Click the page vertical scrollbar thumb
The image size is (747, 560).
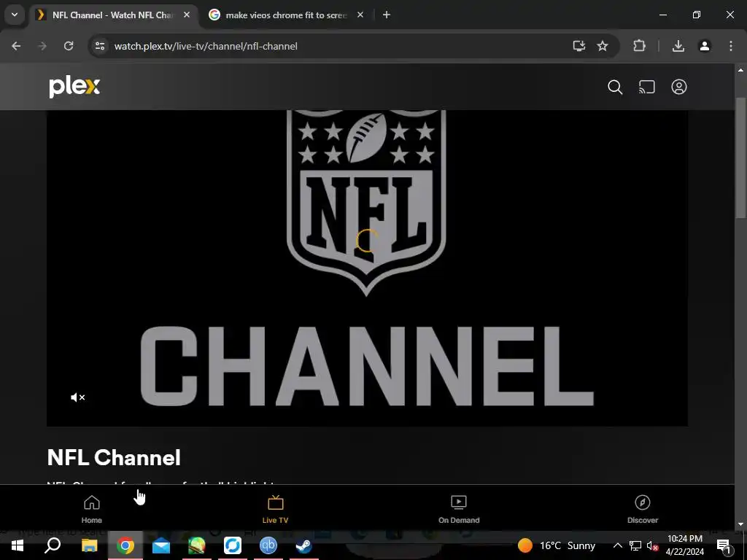pos(741,157)
